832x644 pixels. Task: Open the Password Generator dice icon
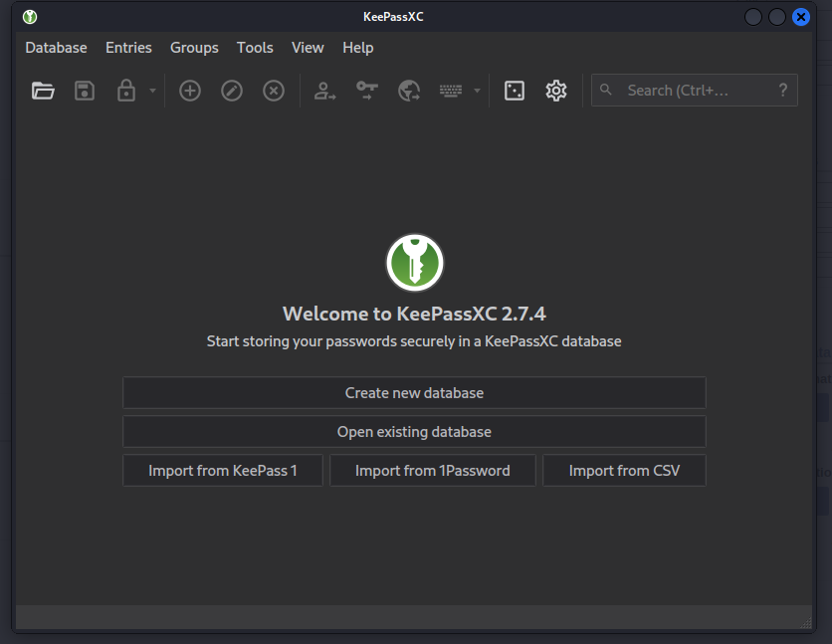[515, 91]
